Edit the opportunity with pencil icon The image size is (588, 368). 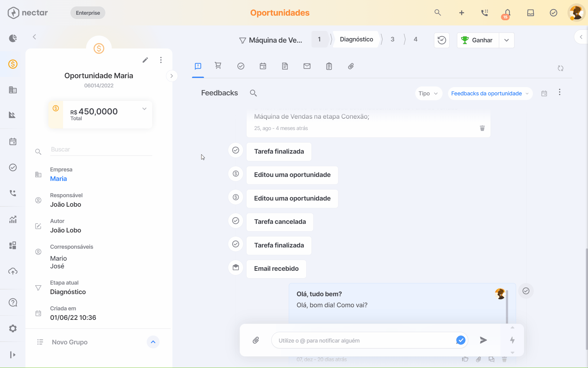point(145,60)
